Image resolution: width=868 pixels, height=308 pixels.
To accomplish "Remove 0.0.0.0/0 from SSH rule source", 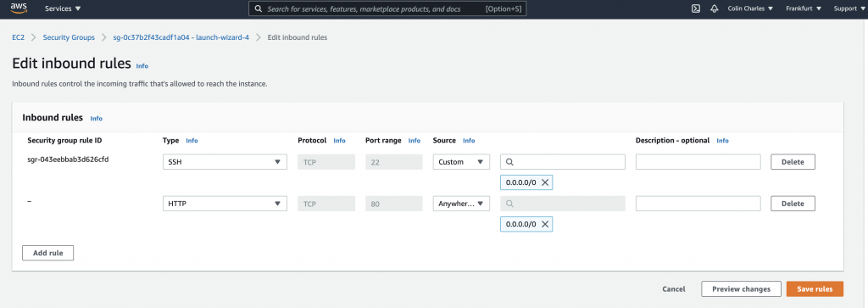I will (545, 182).
